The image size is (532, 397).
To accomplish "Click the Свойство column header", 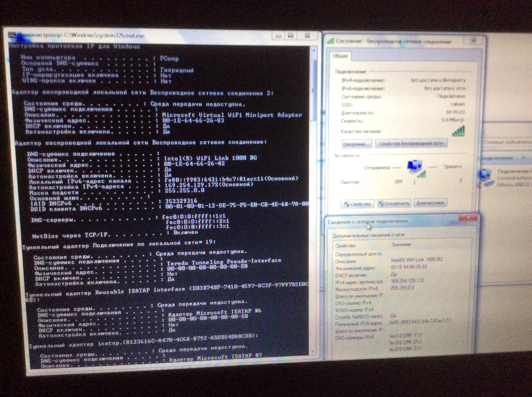I will [x=345, y=246].
